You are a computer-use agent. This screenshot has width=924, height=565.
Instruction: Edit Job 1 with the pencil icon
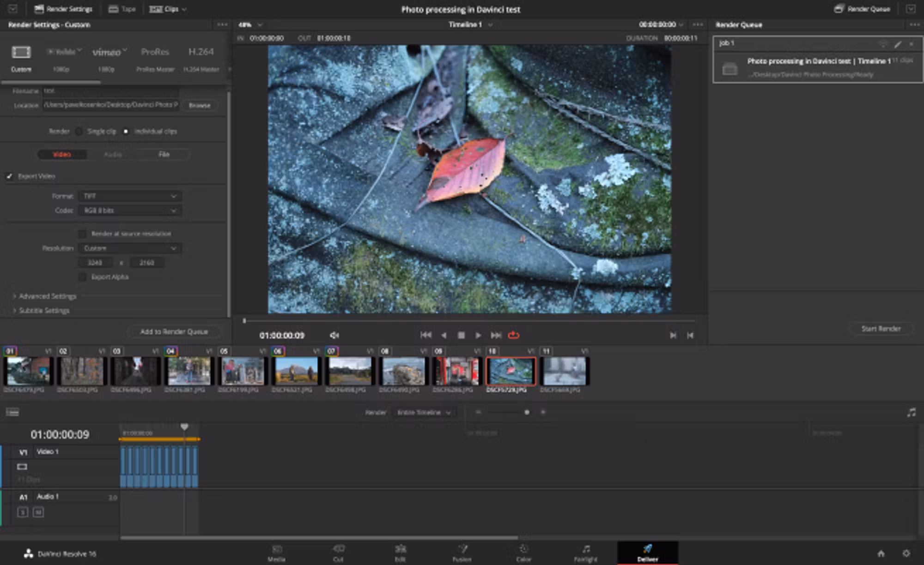898,44
